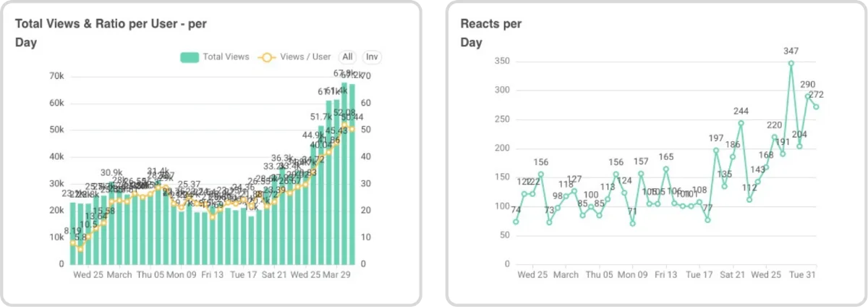This screenshot has height=307, width=868.
Task: Click the All legend button
Action: click(348, 57)
